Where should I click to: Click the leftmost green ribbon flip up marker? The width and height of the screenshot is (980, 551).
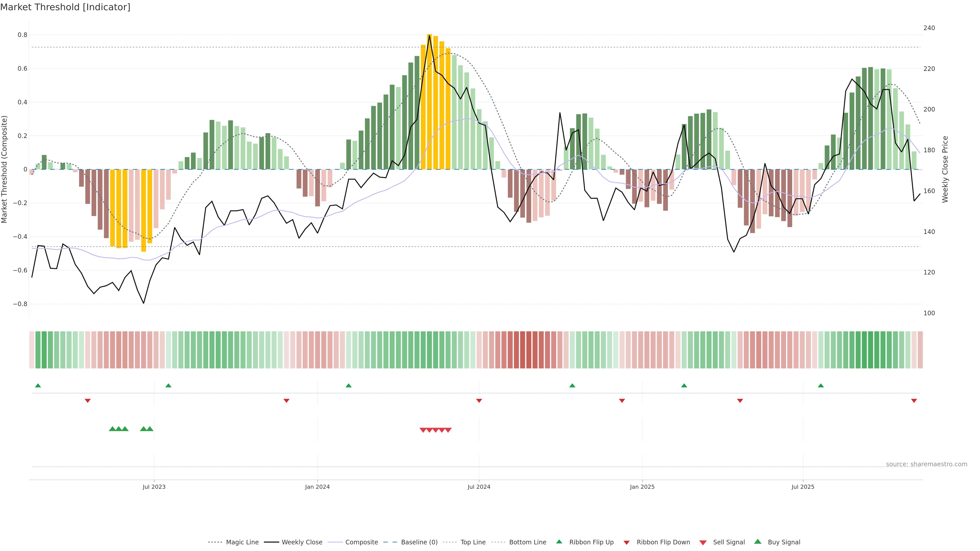(x=38, y=386)
